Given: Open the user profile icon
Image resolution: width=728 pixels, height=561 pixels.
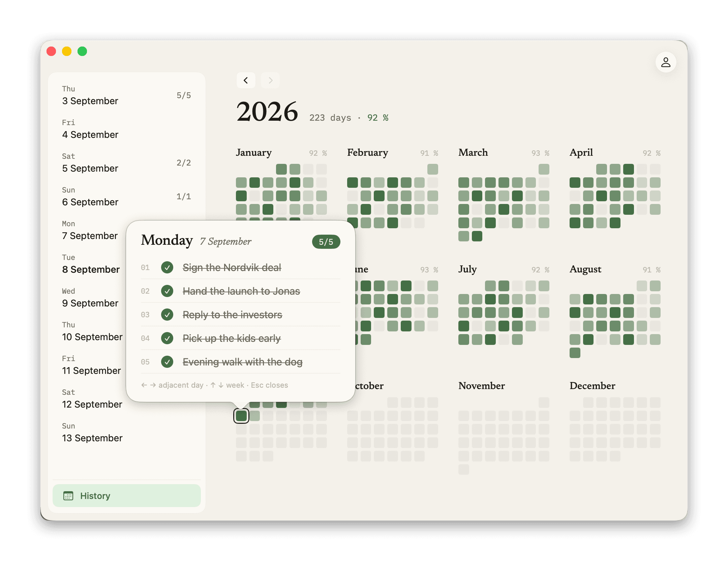Looking at the screenshot, I should (665, 62).
